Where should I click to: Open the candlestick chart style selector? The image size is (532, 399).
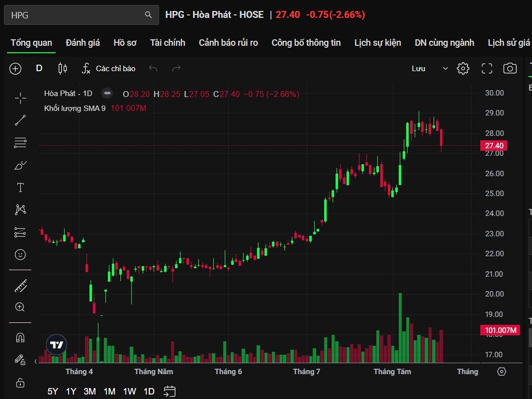point(63,69)
